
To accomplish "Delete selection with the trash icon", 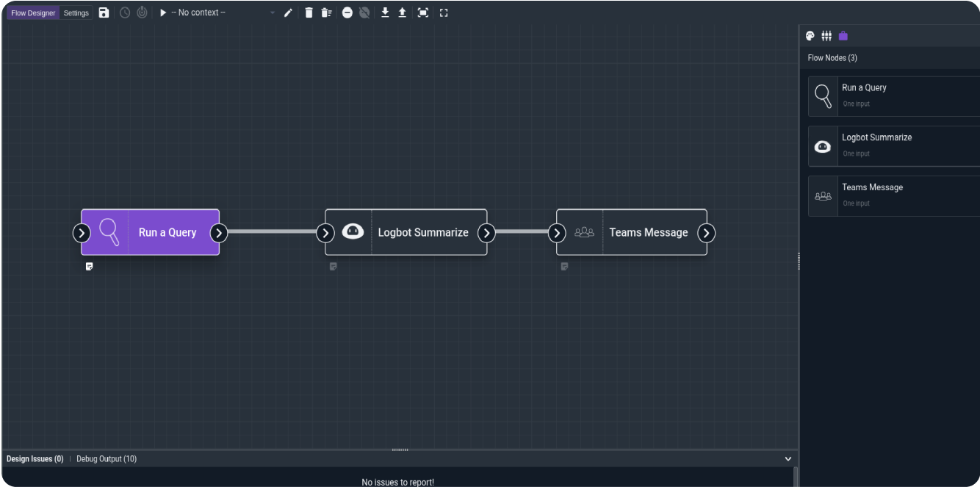I will [309, 12].
